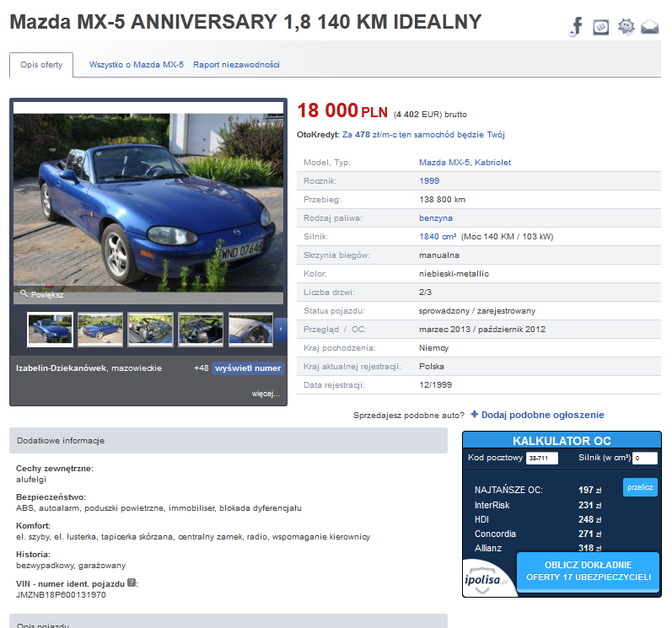Click the plus icon before Dodaj podobne ogłoszenie
672x628 pixels.
(474, 414)
